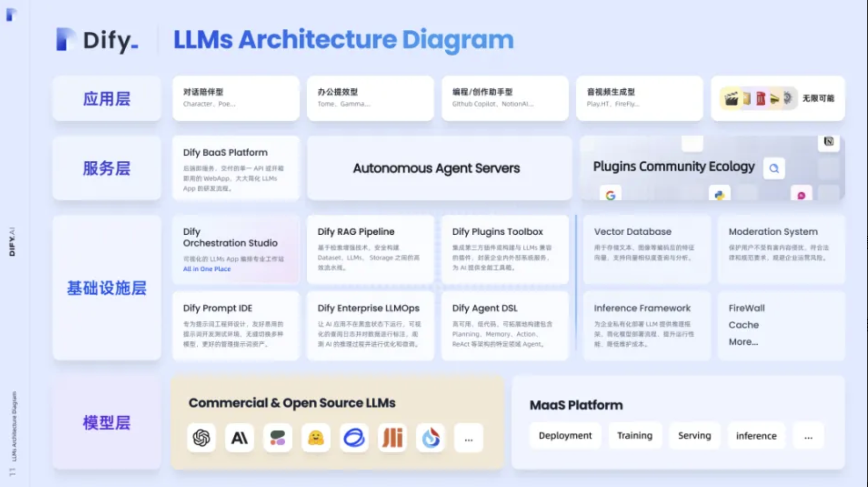
Task: Click the Tome、Gamma... subtitle text
Action: pyautogui.click(x=343, y=104)
